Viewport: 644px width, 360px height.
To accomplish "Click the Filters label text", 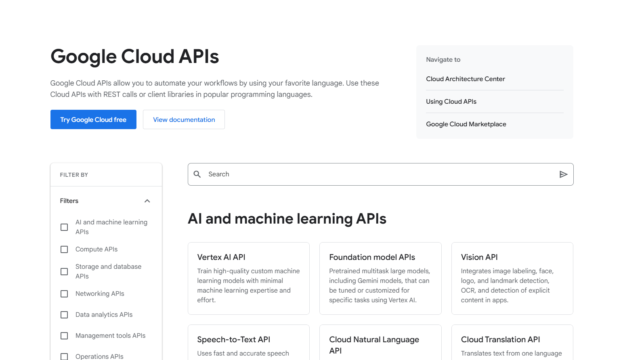I will [69, 201].
